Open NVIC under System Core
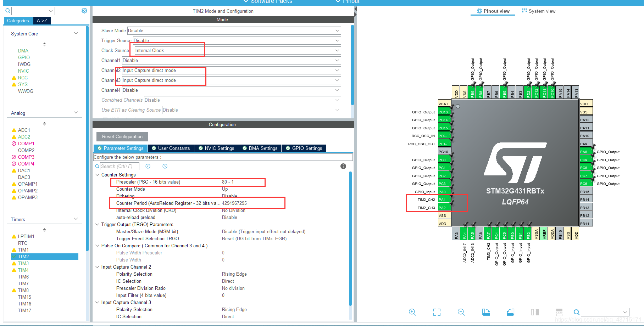Screen dimensions: 644x326 [23, 71]
